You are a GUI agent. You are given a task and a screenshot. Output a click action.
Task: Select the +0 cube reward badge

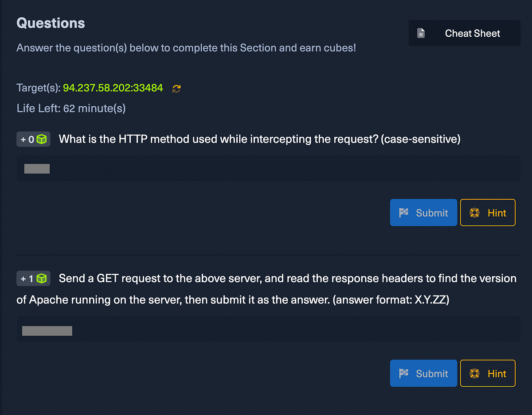(33, 139)
